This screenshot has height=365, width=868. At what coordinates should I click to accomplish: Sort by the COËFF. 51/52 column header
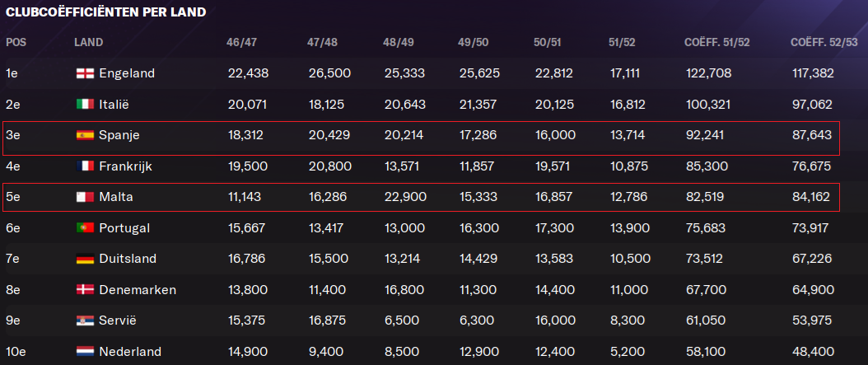716,43
